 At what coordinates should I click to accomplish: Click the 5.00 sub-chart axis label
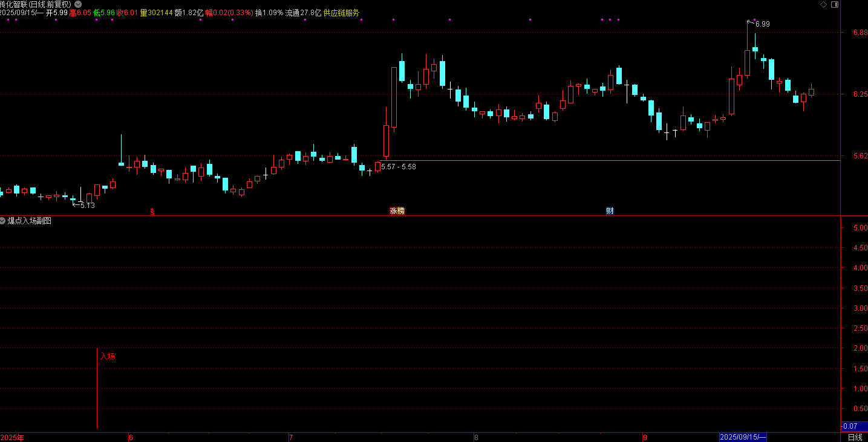click(x=860, y=228)
